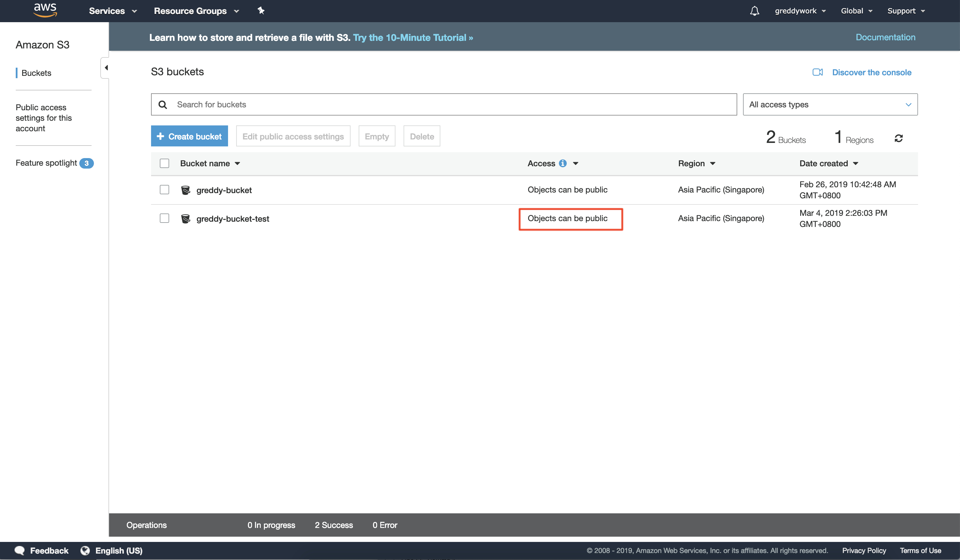
Task: Select all buckets with header checkbox
Action: coord(164,163)
